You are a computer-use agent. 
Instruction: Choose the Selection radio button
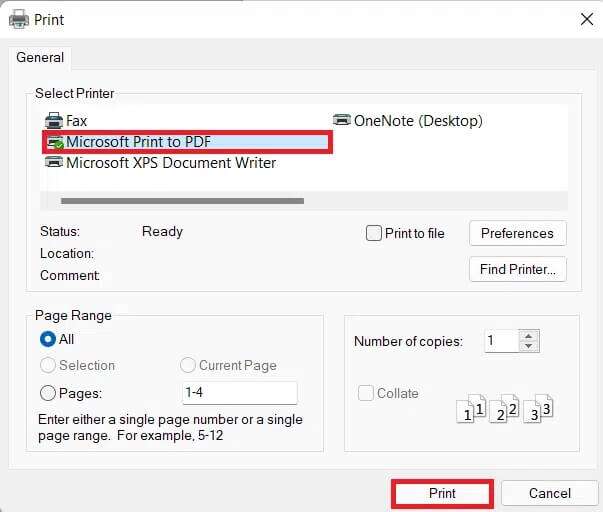[x=48, y=365]
